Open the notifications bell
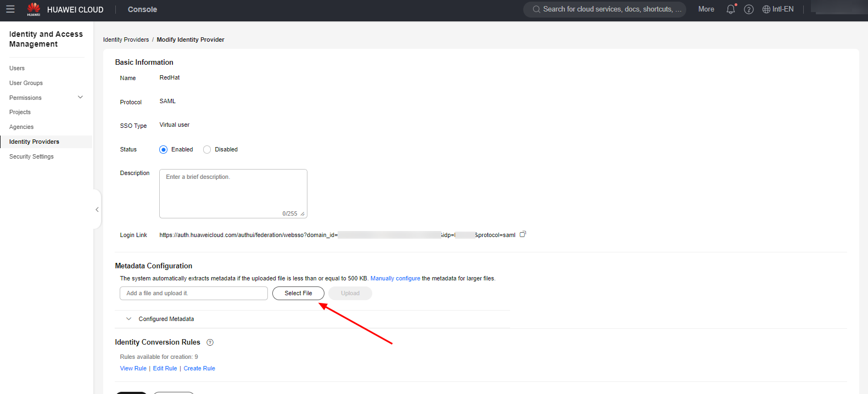This screenshot has height=394, width=868. tap(730, 9)
